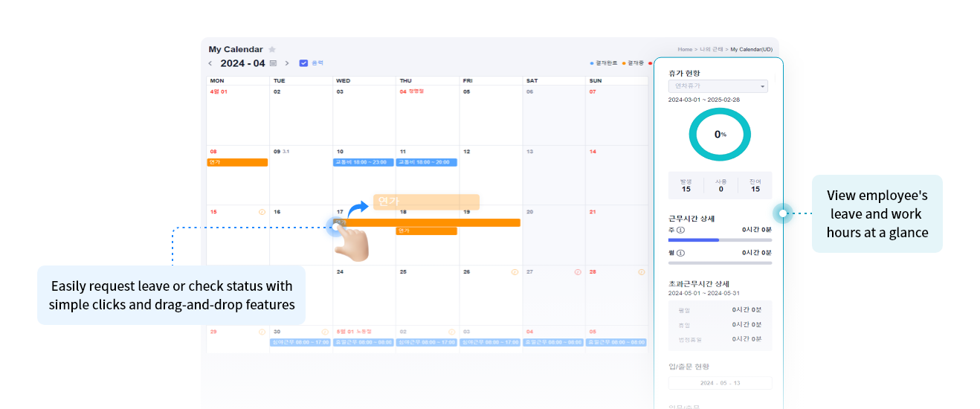The height and width of the screenshot is (409, 980).
Task: Advance to next month with right arrow
Action: [x=287, y=64]
